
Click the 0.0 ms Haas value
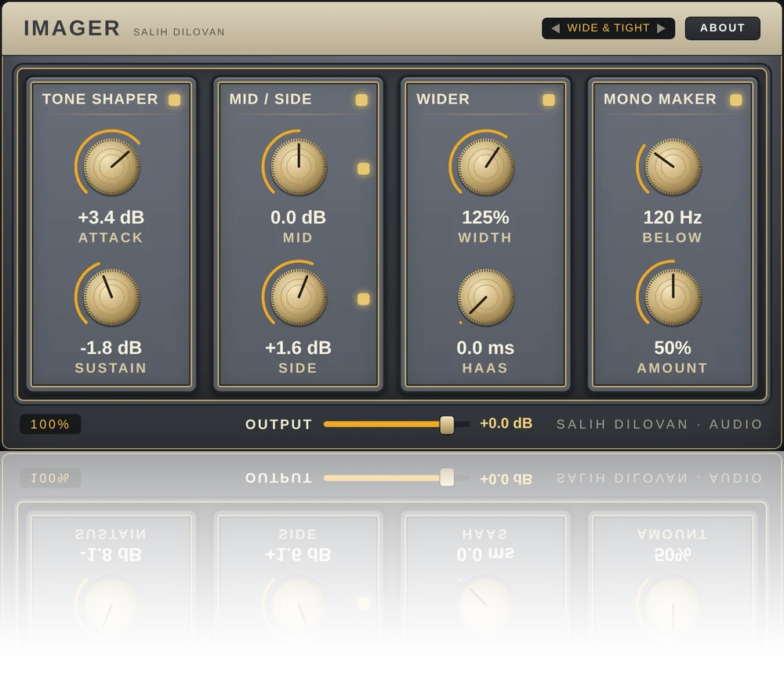click(485, 348)
